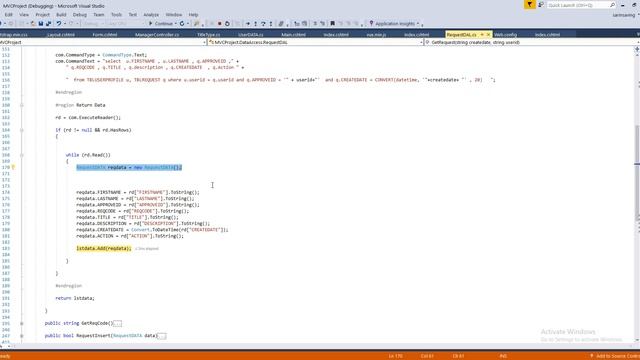Viewport: 640px width, 360px height.
Task: Open the Team menu
Action: point(99,15)
